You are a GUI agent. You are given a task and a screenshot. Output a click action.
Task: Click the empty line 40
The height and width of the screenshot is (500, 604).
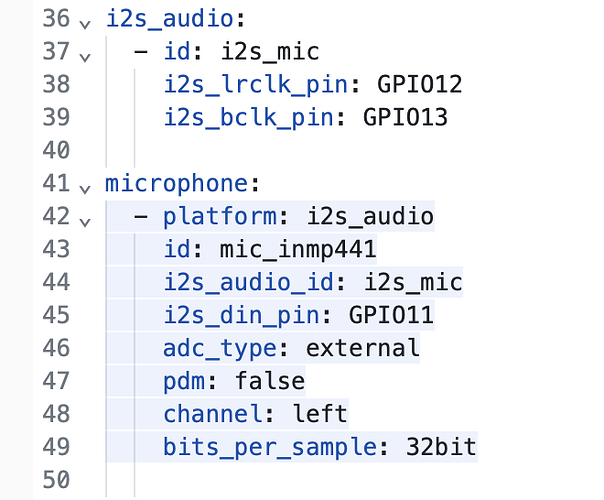[308, 150]
